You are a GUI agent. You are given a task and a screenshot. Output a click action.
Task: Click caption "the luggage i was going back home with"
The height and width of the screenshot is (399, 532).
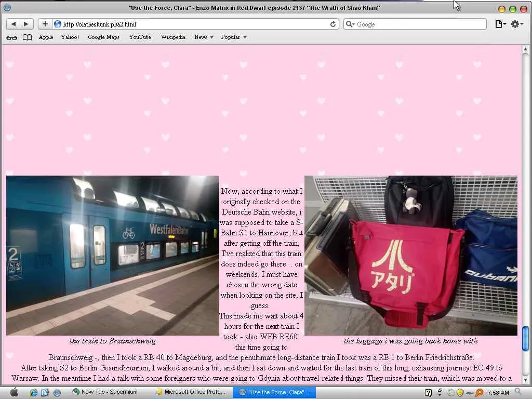click(410, 341)
